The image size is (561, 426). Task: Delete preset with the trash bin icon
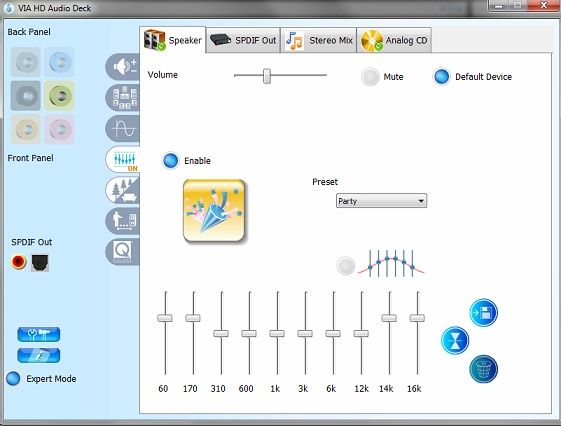tap(484, 369)
